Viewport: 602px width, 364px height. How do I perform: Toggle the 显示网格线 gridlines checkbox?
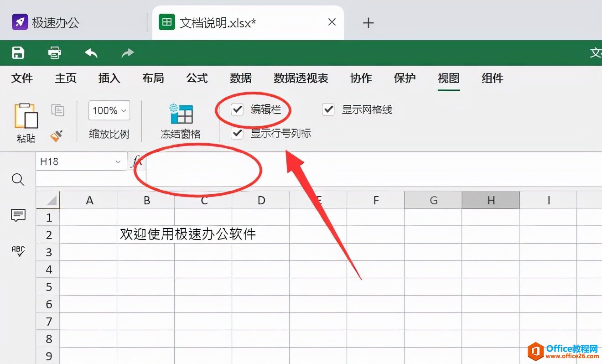328,109
